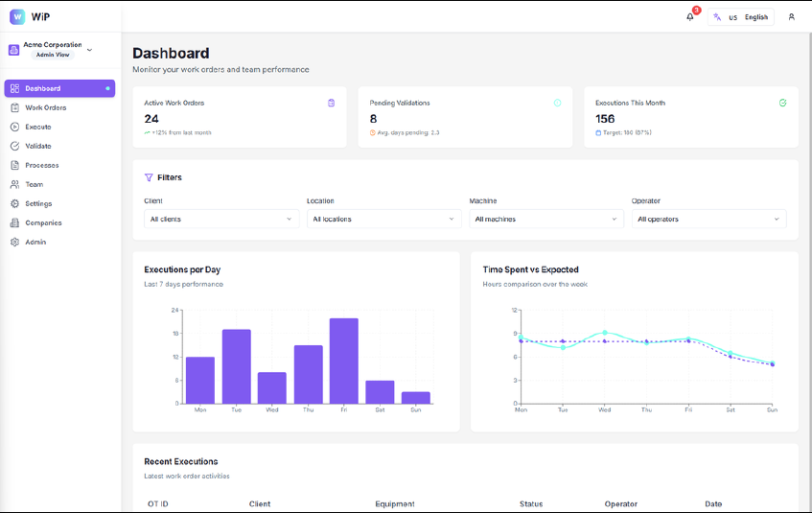Screen dimensions: 812x513
Task: Click the Active Work Orders clipboard icon
Action: pyautogui.click(x=332, y=103)
